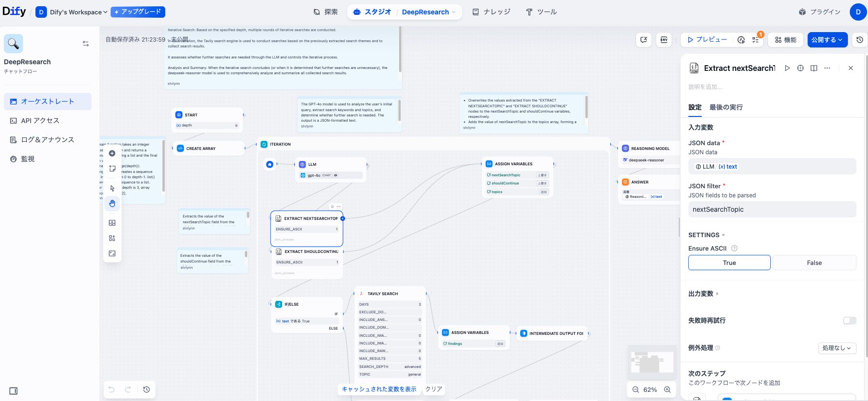Open the 処理なし exception handling dropdown
Viewport: 868px width, 401px height.
(837, 348)
